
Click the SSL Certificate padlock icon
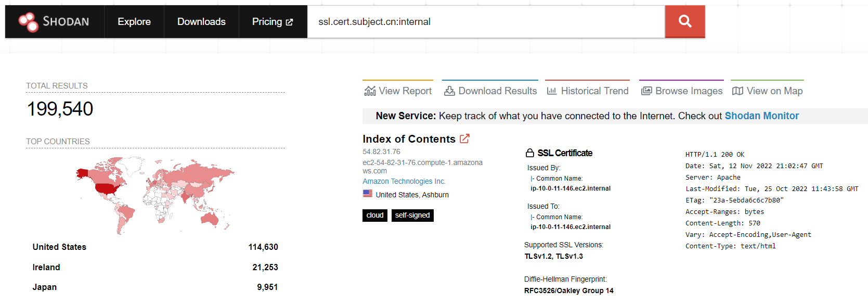(x=530, y=153)
